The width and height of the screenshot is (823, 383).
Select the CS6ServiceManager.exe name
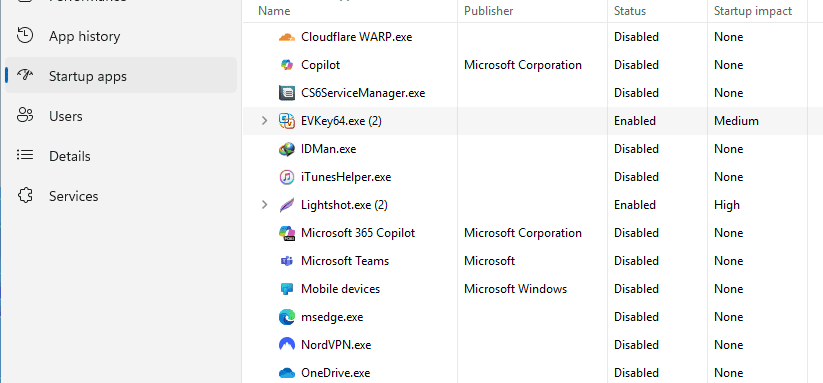tap(363, 93)
